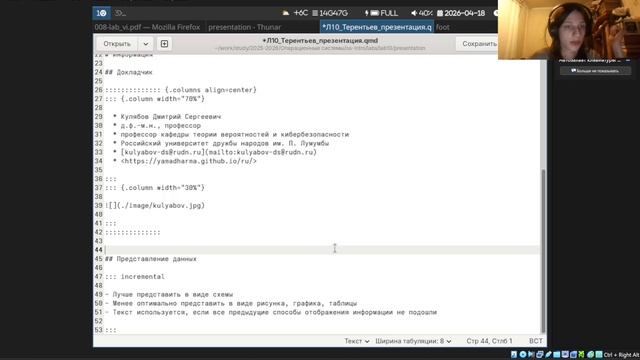The width and height of the screenshot is (640, 360).
Task: Click the document title Л10_Терентьев_презентация.qmd in header
Action: tap(320, 40)
